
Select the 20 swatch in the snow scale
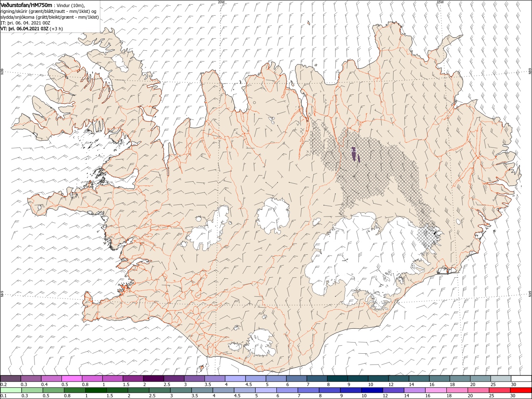click(x=480, y=378)
